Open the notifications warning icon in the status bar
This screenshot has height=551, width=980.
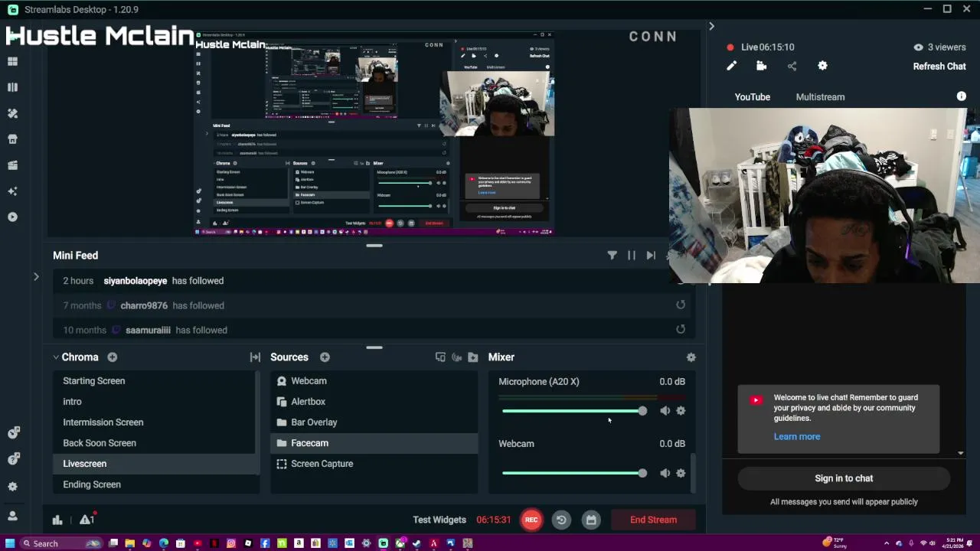[87, 519]
